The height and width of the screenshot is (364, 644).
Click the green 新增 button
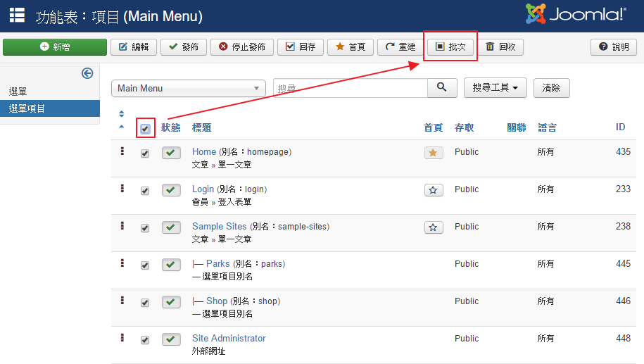click(54, 47)
